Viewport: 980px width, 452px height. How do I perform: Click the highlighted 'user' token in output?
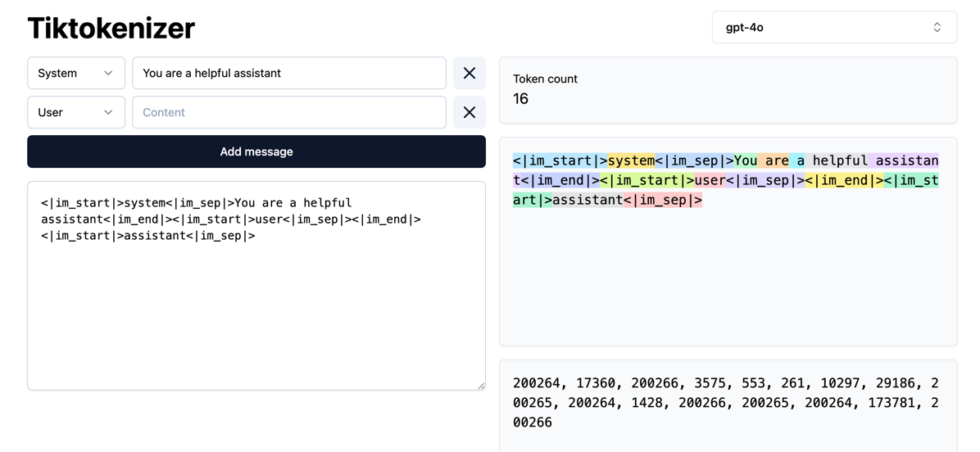710,180
